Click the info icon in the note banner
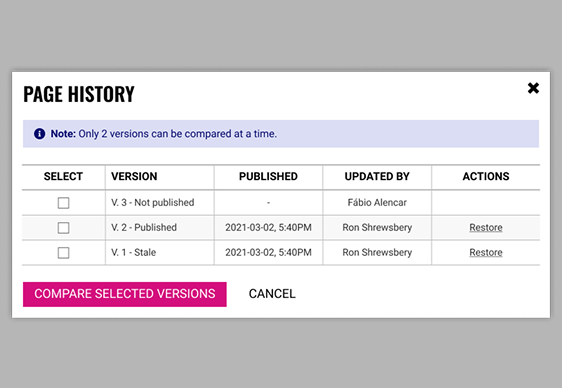The height and width of the screenshot is (388, 562). pyautogui.click(x=39, y=134)
